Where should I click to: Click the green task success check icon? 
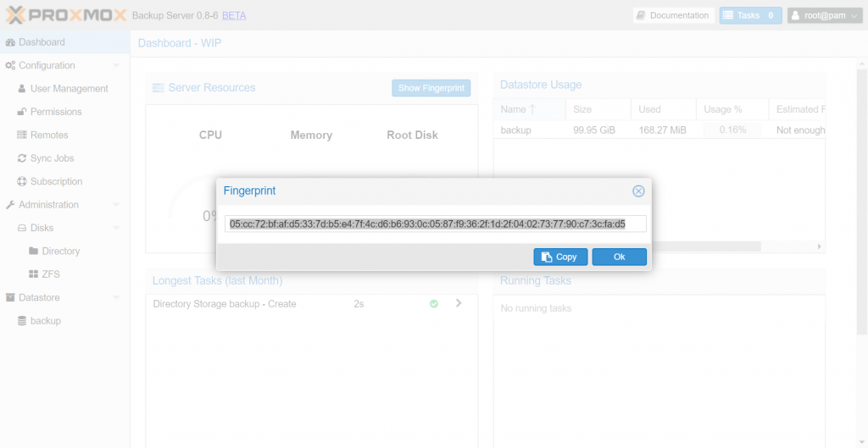[434, 304]
